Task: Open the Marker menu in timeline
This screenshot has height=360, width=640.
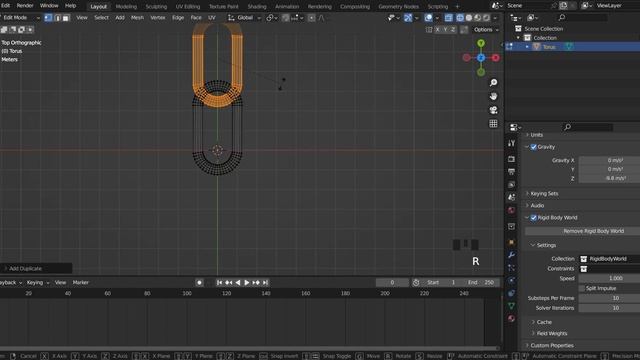Action: [x=81, y=282]
